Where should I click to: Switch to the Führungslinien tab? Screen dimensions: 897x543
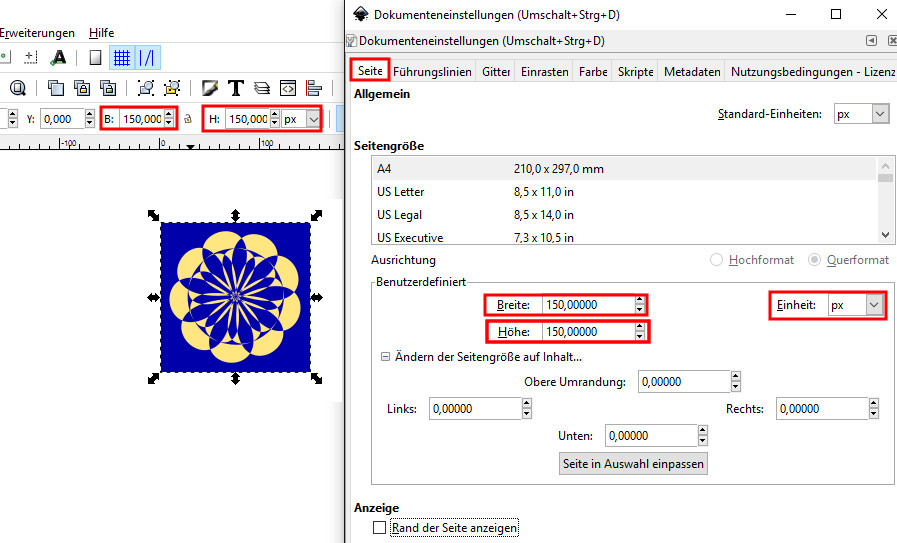tap(432, 72)
